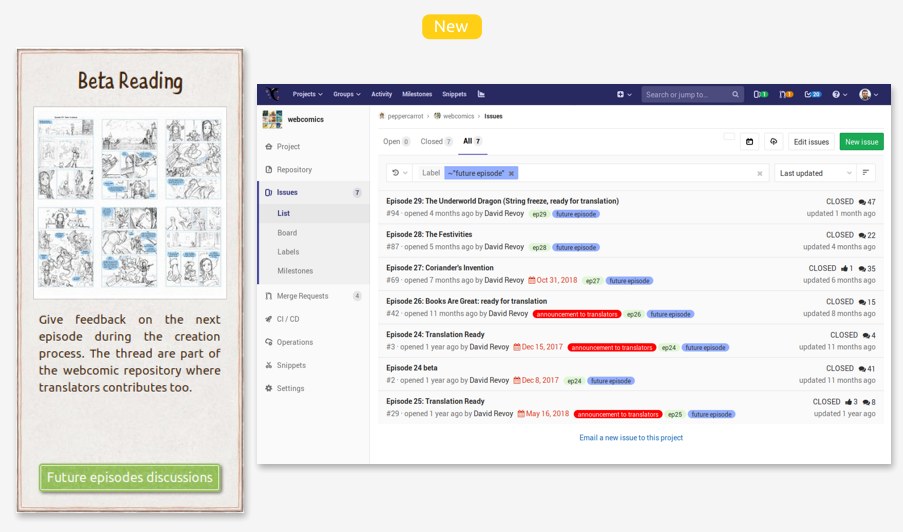Click the ep29 label tag
903x532 pixels.
(539, 215)
